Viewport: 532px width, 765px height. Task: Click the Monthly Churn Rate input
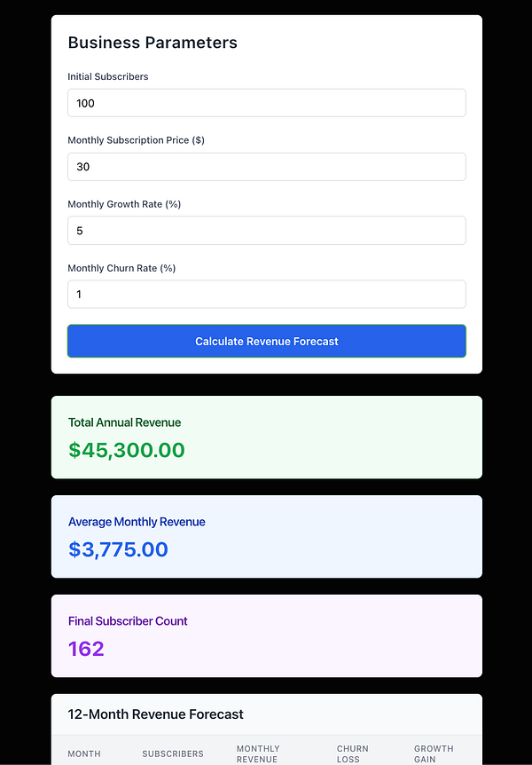(x=266, y=294)
